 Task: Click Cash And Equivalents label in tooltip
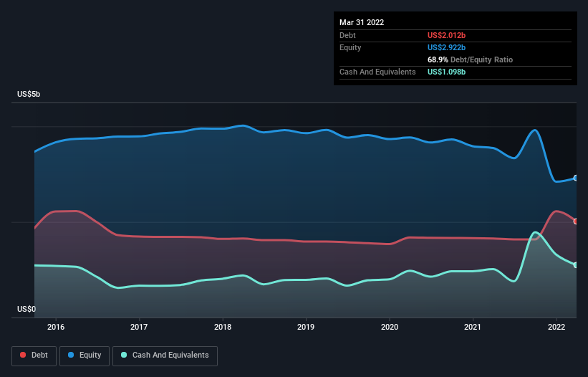[x=377, y=72]
